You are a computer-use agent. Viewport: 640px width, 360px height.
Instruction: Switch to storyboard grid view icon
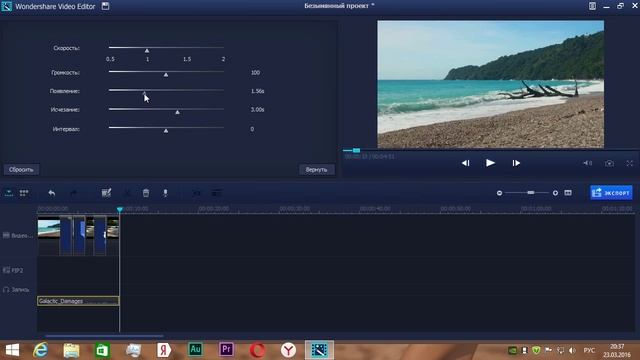pyautogui.click(x=24, y=193)
